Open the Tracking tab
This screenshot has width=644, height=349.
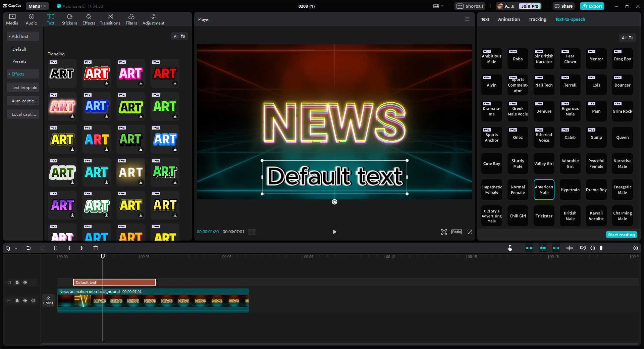click(537, 19)
